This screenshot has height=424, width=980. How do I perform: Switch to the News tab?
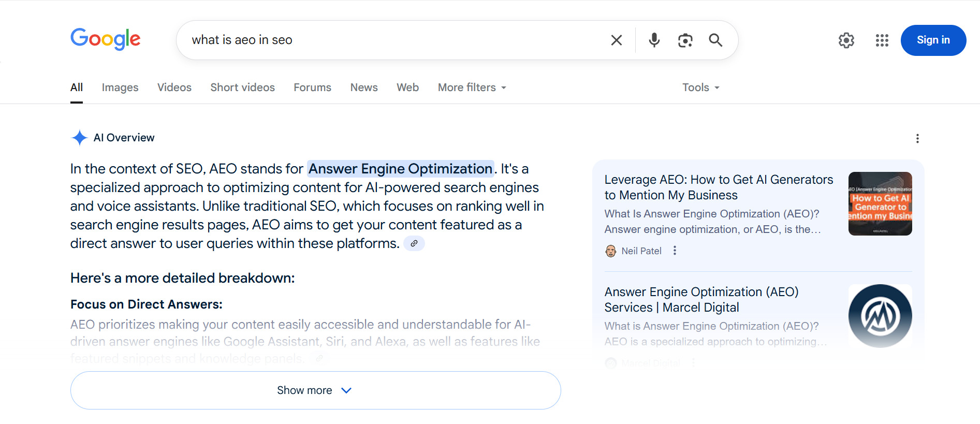[364, 87]
